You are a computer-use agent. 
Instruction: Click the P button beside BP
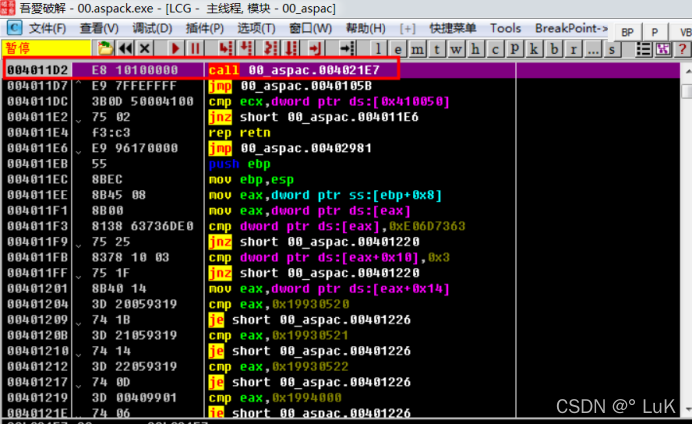pyautogui.click(x=654, y=32)
